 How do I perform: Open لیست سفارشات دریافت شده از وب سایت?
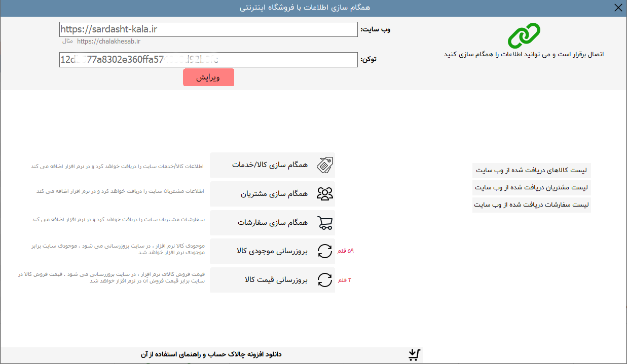532,205
